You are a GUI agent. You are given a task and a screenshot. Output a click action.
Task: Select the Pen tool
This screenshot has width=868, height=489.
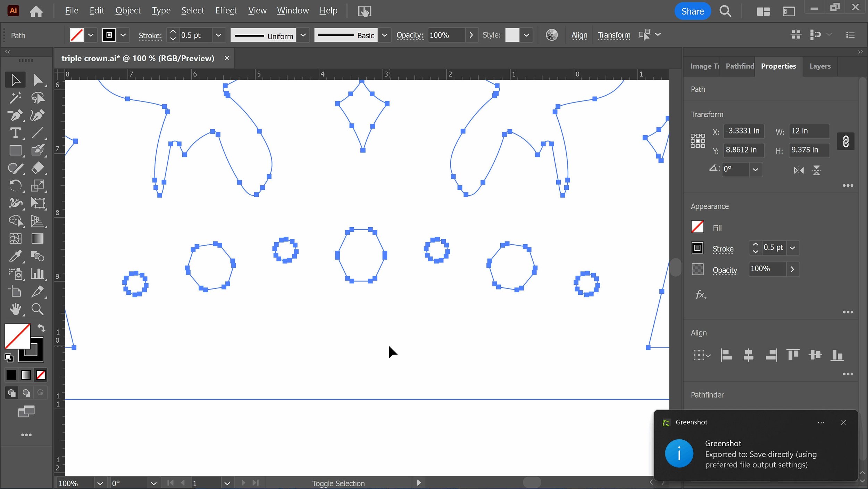[x=15, y=115]
